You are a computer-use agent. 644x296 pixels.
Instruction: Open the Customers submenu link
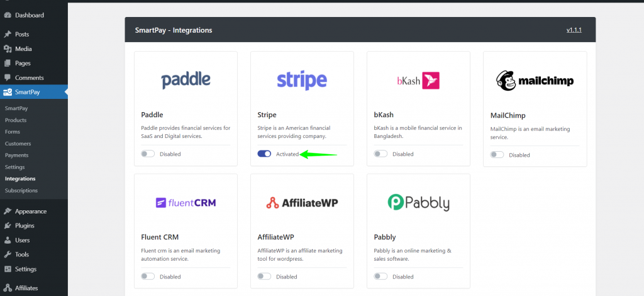(x=18, y=144)
